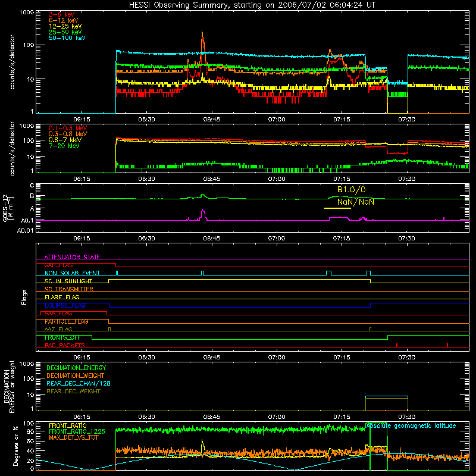Select the ECLIPSE_FLAG label

click(x=65, y=305)
